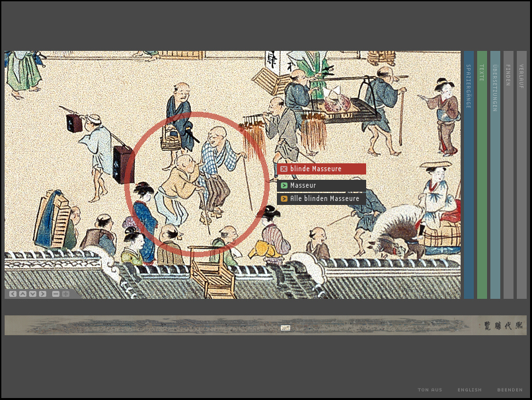Pan the scroll view down with the arrow
The width and height of the screenshot is (532, 400).
pyautogui.click(x=32, y=294)
